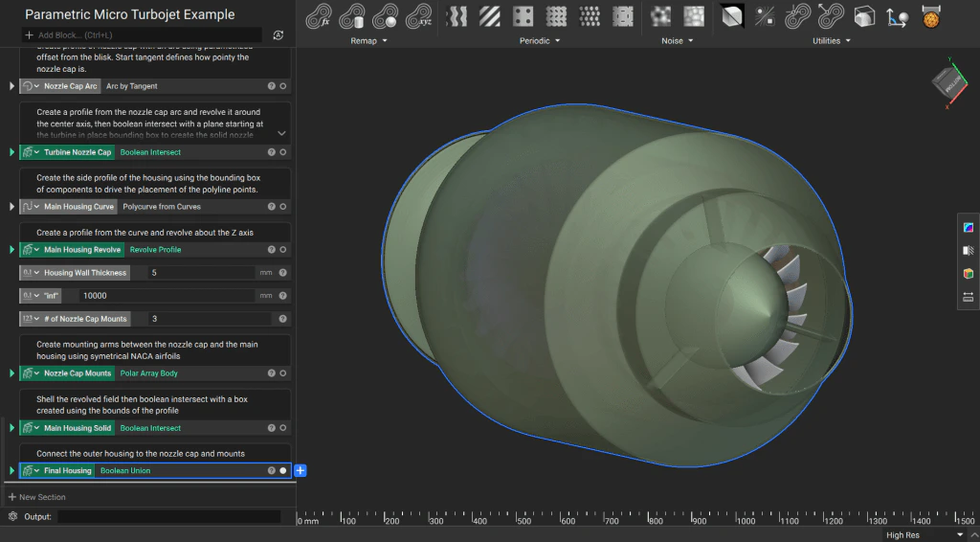The image size is (980, 542).
Task: Click the Boolean Union operation label
Action: point(125,471)
